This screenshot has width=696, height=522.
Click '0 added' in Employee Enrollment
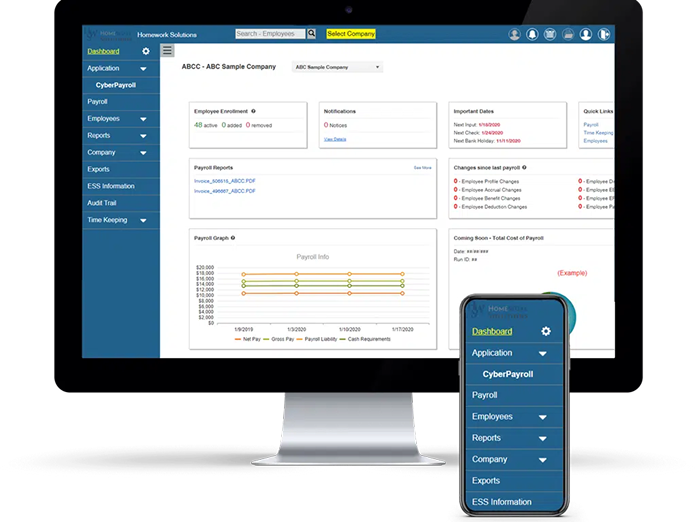(x=232, y=125)
